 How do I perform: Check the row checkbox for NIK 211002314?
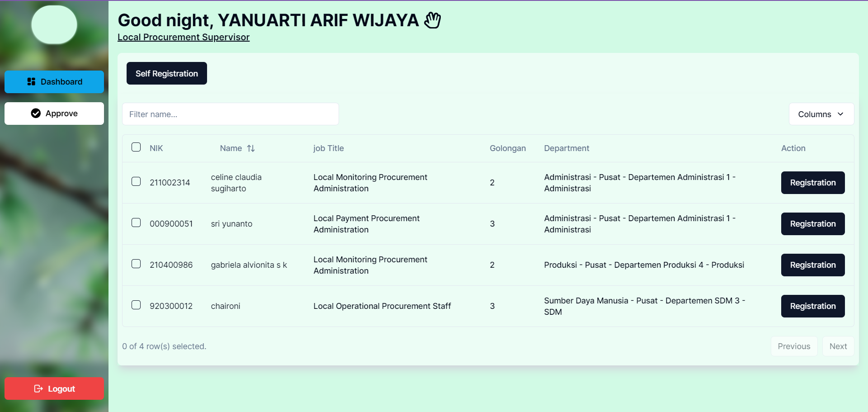pyautogui.click(x=136, y=181)
